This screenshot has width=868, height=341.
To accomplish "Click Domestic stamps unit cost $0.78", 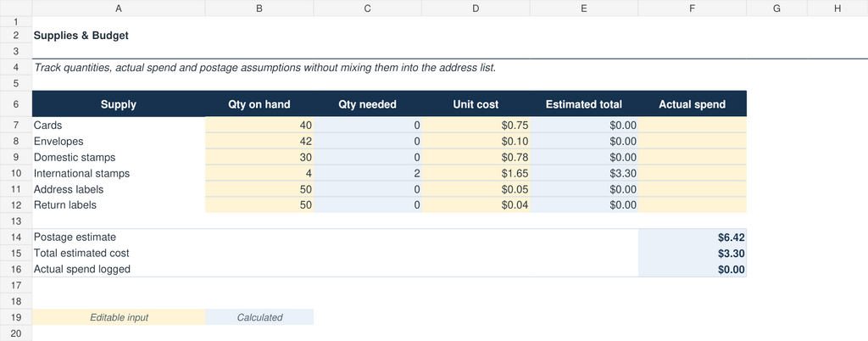I will (476, 157).
